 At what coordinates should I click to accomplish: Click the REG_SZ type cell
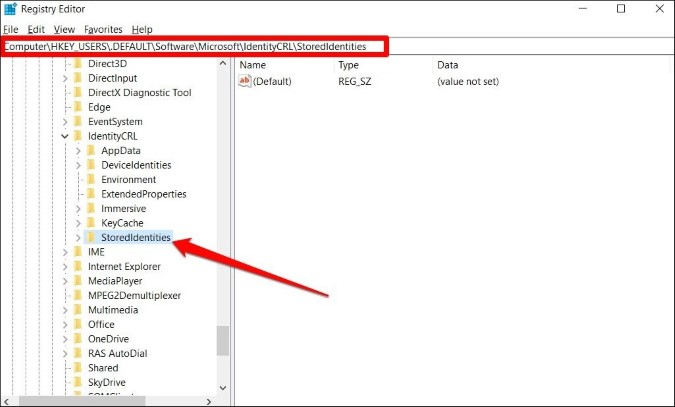point(355,81)
